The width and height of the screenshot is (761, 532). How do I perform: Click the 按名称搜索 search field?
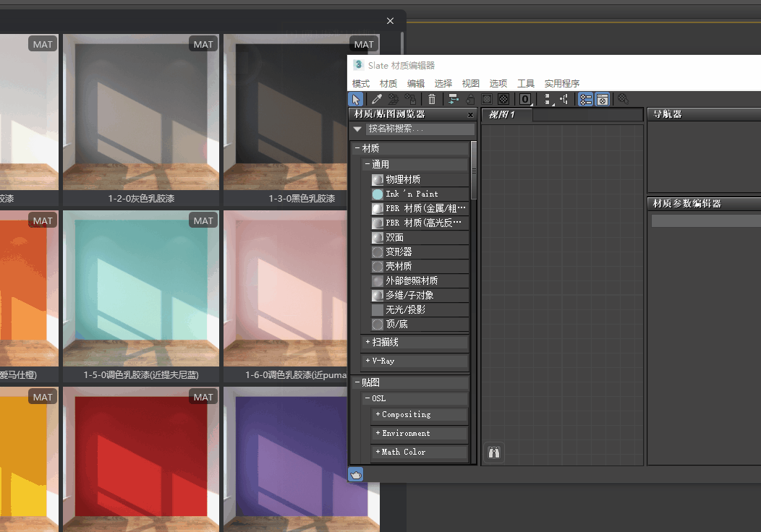[x=420, y=129]
